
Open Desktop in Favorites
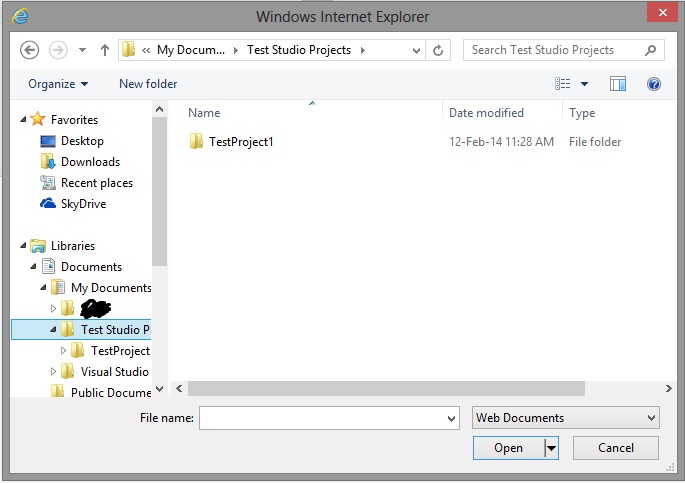pos(82,141)
